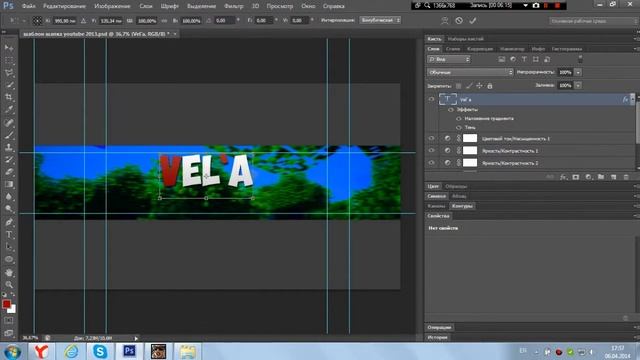Open the layer filter Вид dropdown
This screenshot has height=360, width=640.
click(449, 60)
